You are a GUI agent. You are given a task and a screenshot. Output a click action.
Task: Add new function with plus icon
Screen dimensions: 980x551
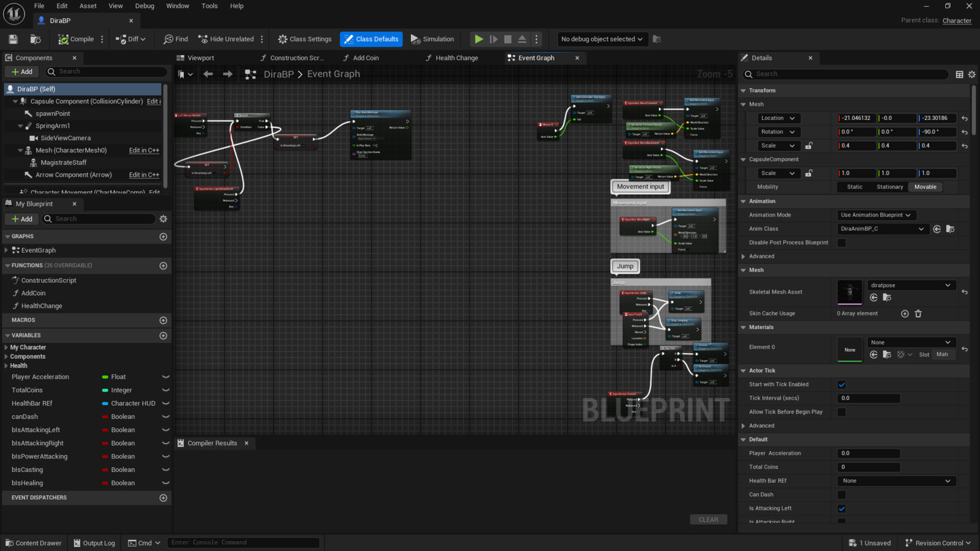164,266
